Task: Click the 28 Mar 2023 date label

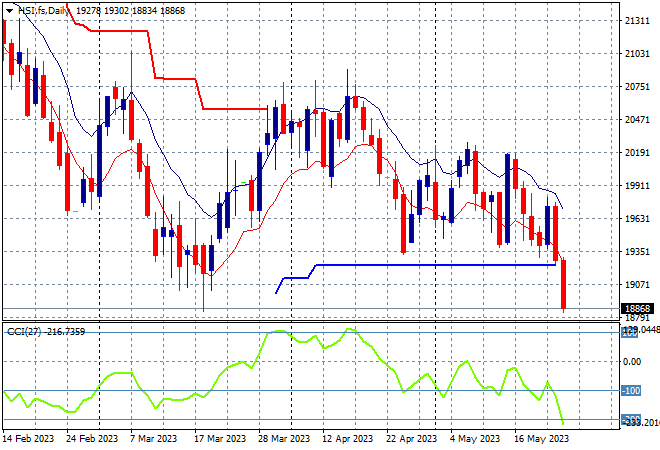Action: [x=284, y=439]
